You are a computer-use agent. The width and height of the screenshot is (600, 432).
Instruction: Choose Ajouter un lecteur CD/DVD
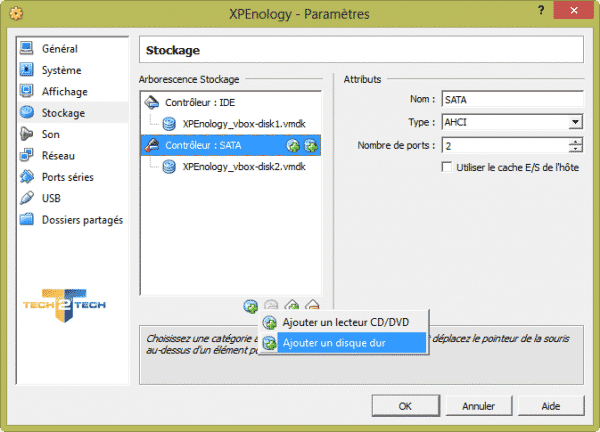click(344, 323)
